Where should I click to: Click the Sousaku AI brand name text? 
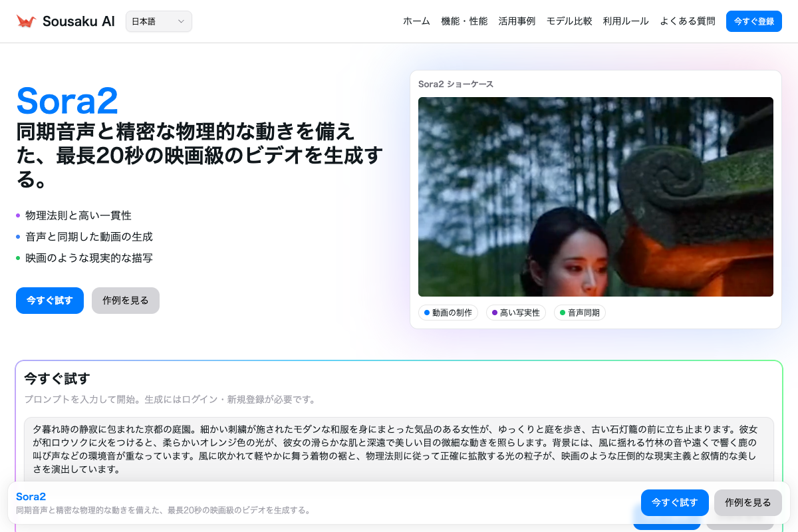(78, 21)
